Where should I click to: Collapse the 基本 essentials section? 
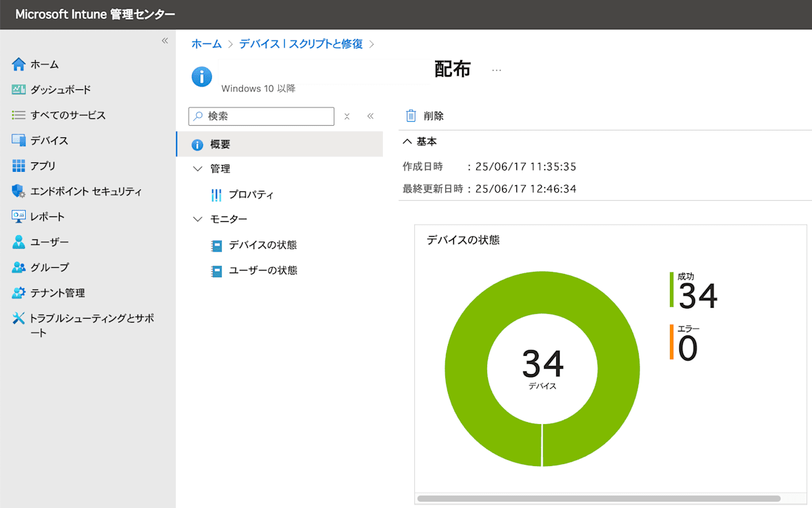point(407,142)
